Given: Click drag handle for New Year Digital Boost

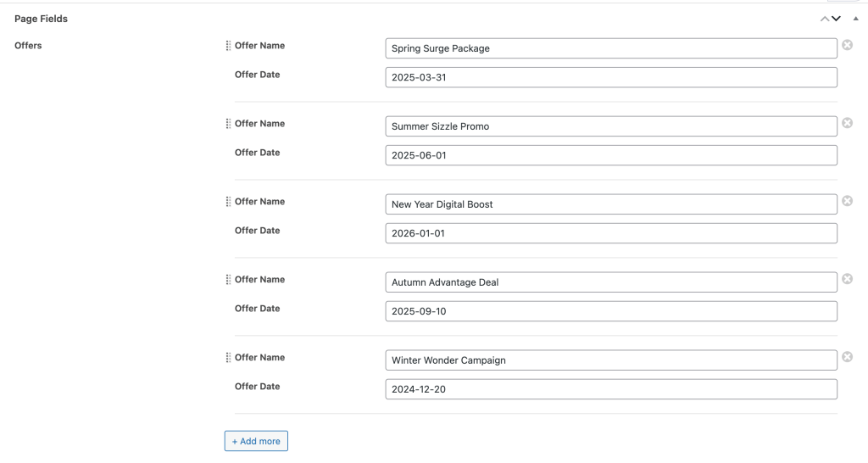Looking at the screenshot, I should point(228,202).
